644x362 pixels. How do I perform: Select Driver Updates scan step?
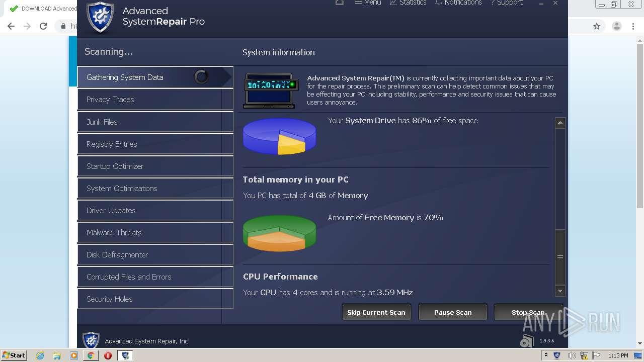pyautogui.click(x=155, y=210)
